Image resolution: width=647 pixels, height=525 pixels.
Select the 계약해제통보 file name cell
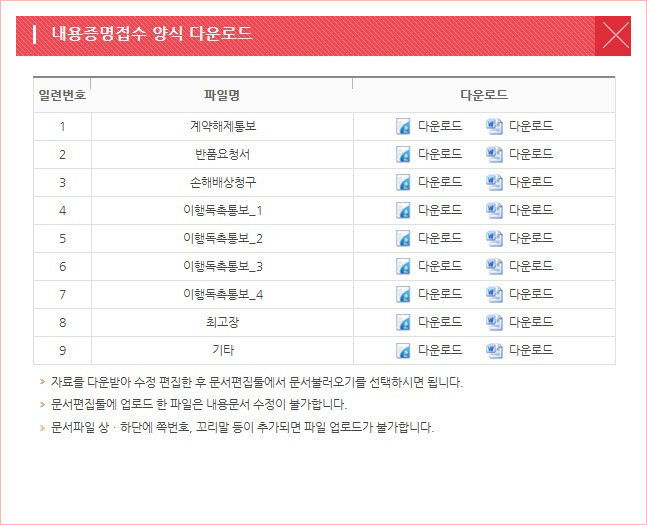click(x=222, y=126)
